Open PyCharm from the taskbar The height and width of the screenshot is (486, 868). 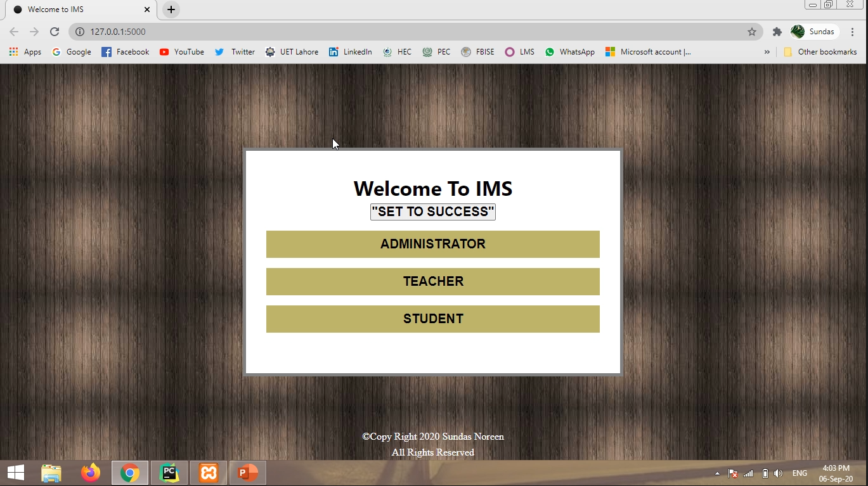169,473
